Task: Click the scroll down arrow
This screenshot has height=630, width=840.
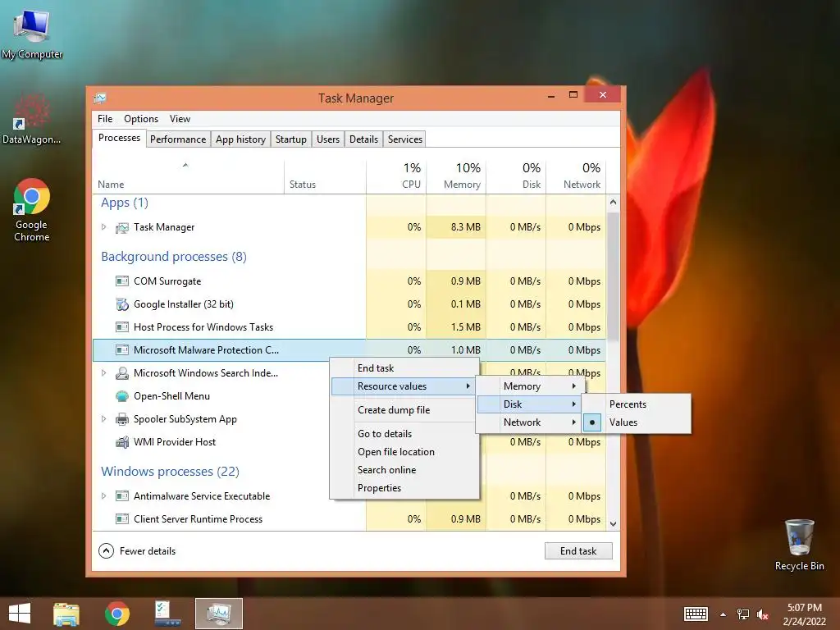Action: (613, 524)
